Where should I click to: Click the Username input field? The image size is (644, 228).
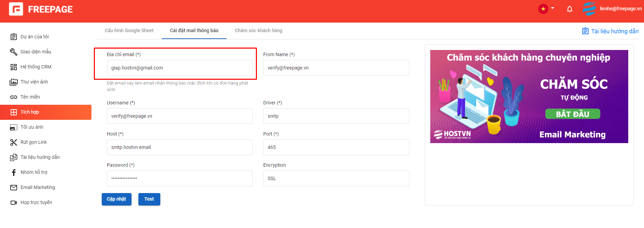[x=180, y=116]
